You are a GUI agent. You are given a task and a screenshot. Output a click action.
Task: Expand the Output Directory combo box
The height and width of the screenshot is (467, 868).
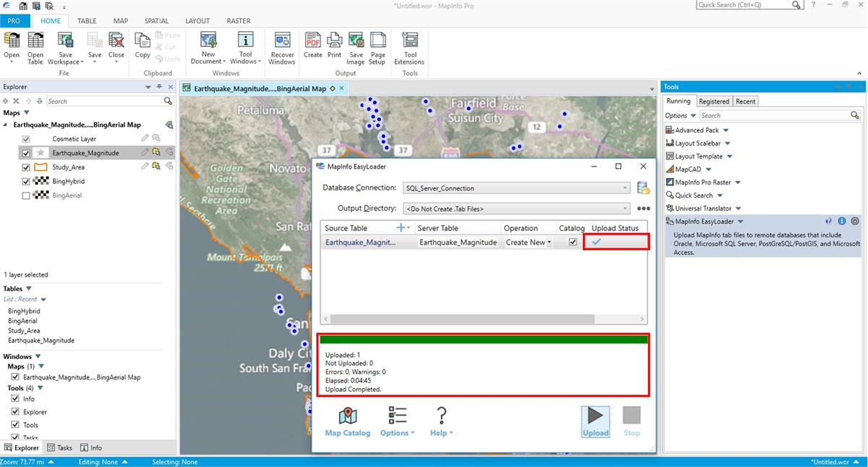coord(625,209)
